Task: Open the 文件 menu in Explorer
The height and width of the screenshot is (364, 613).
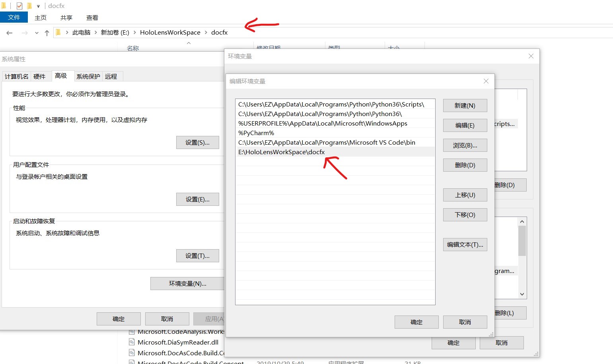Action: [14, 17]
